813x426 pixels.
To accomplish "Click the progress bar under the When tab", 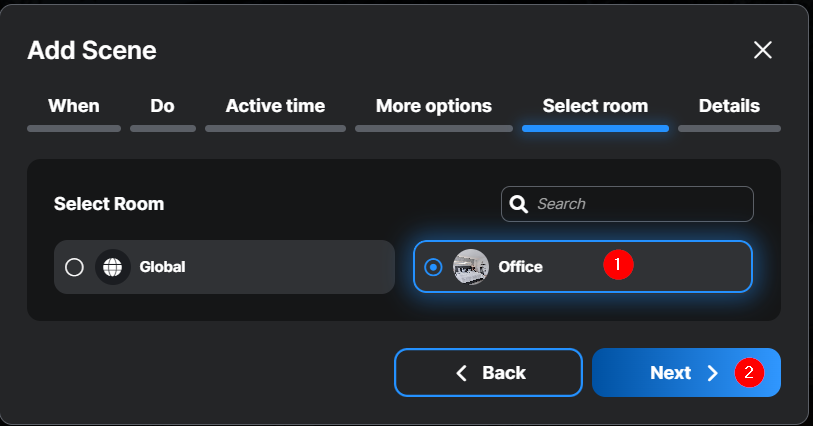I will 74,128.
